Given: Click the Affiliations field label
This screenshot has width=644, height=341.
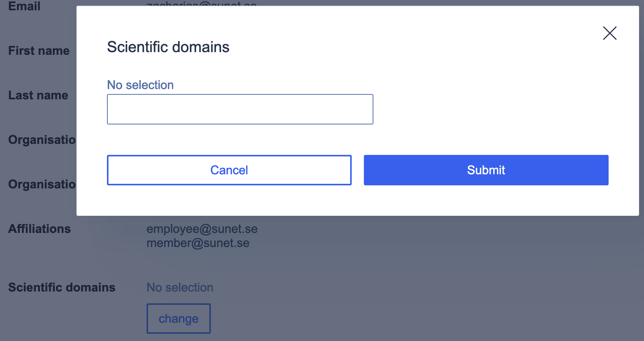Looking at the screenshot, I should tap(40, 229).
